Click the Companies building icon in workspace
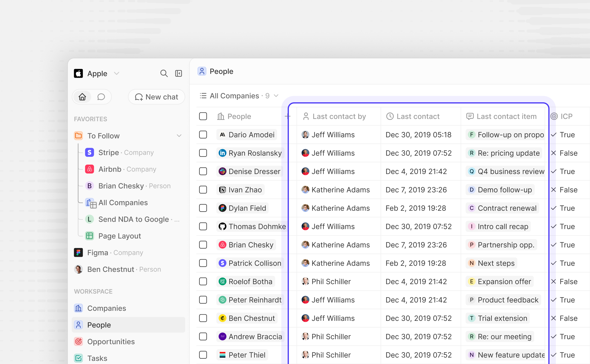Image resolution: width=590 pixels, height=364 pixels. click(79, 308)
